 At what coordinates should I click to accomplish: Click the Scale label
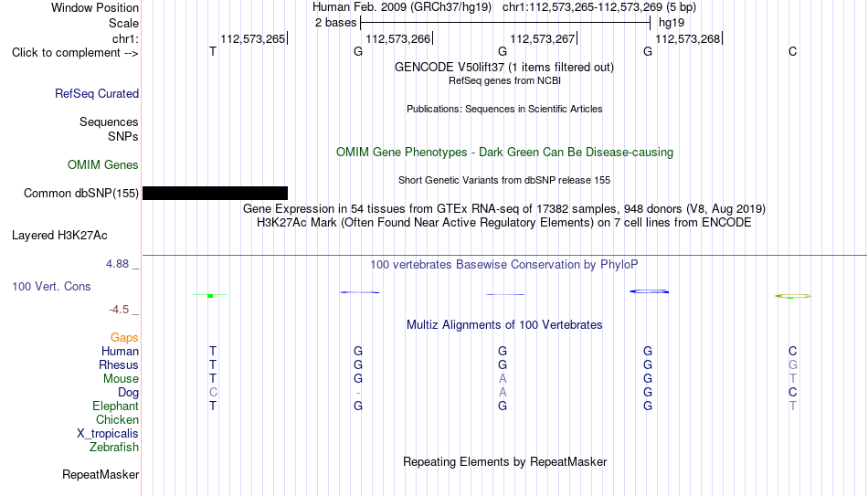click(123, 23)
